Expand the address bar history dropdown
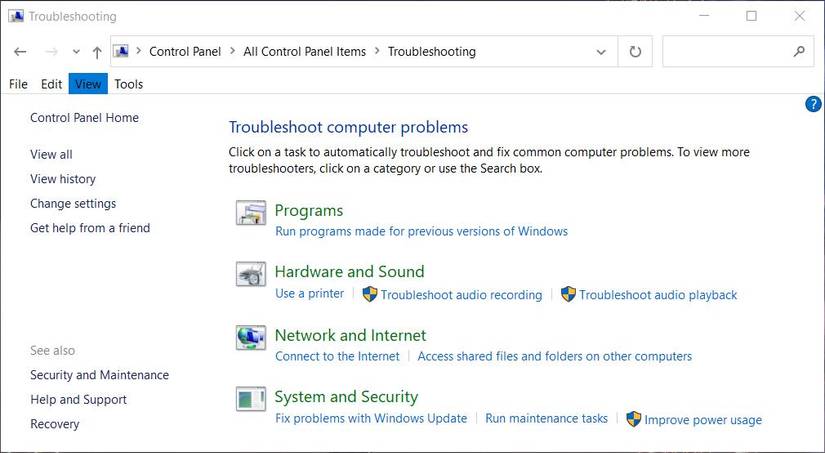The image size is (825, 453). coord(601,52)
